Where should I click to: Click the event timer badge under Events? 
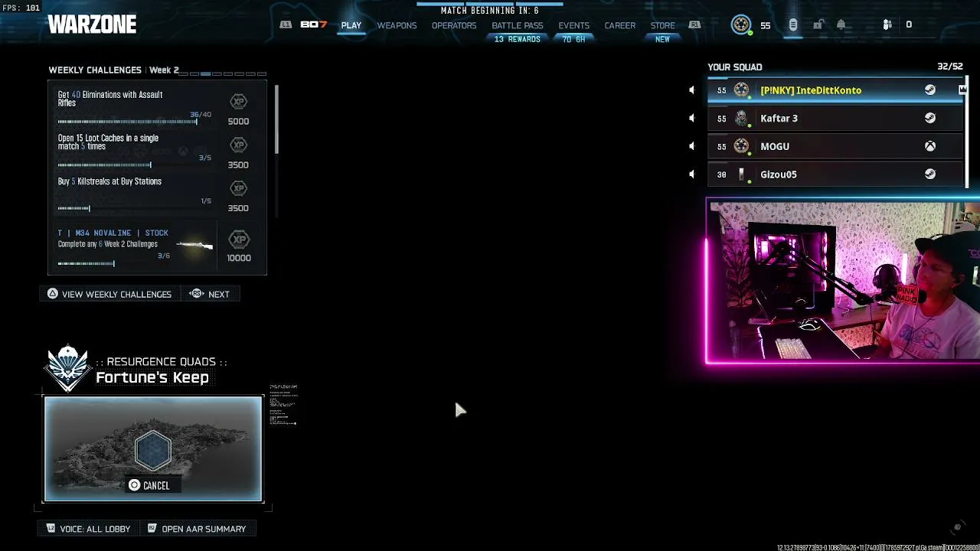point(574,39)
